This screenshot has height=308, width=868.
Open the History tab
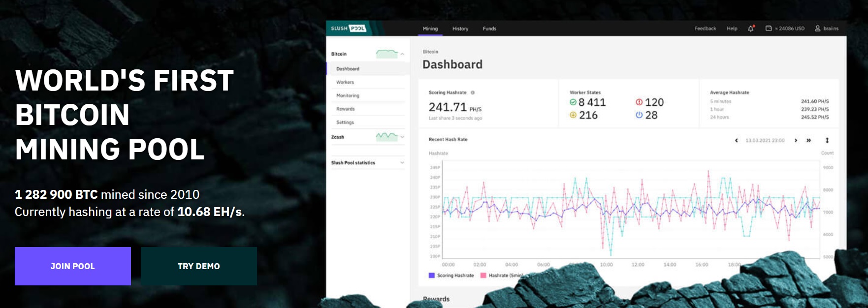tap(460, 29)
